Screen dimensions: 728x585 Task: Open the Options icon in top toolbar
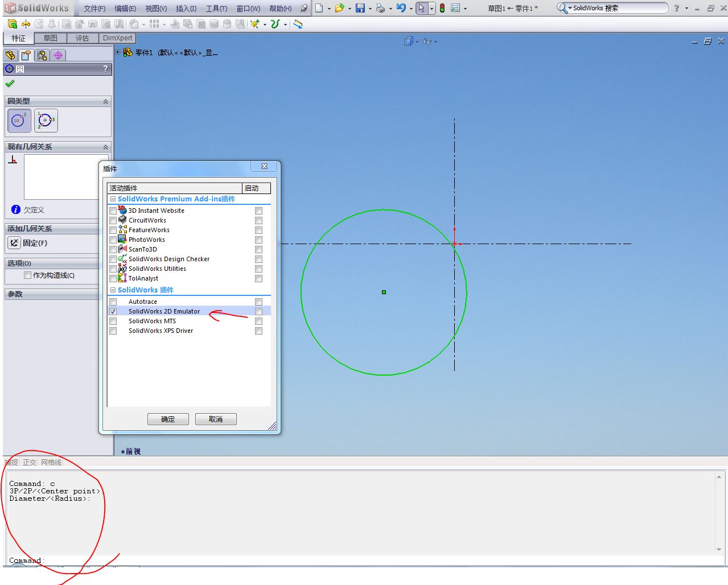click(x=455, y=8)
